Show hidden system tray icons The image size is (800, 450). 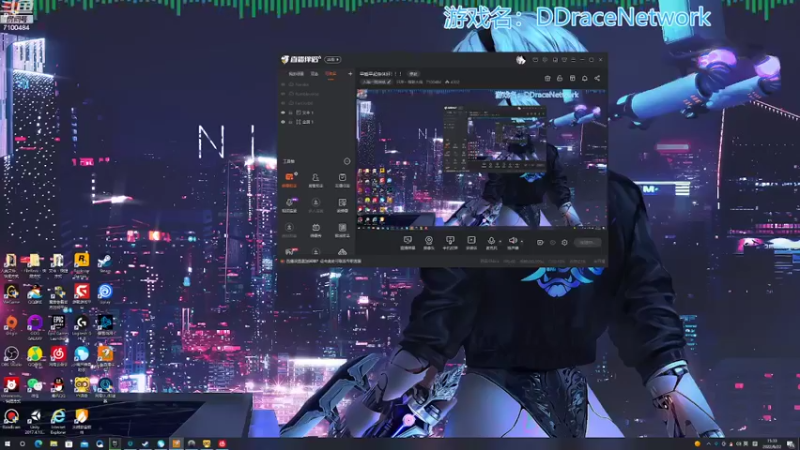[708, 444]
